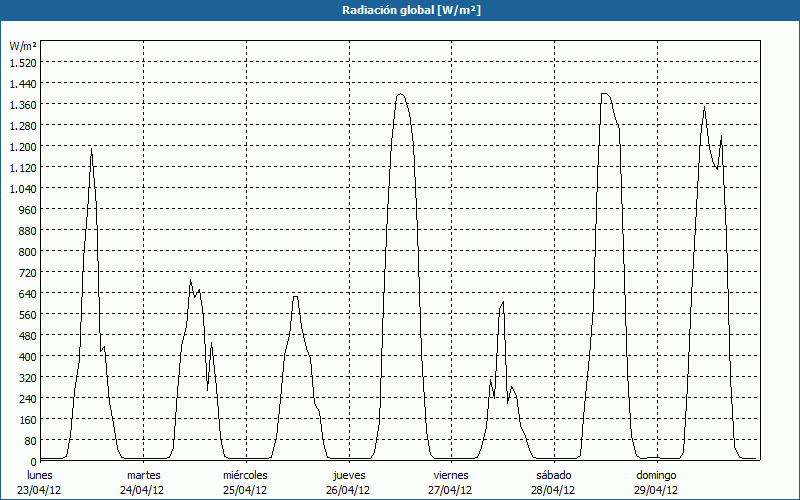
Task: Click the 'Radiación global [W/m²]' chart title
Action: click(400, 10)
